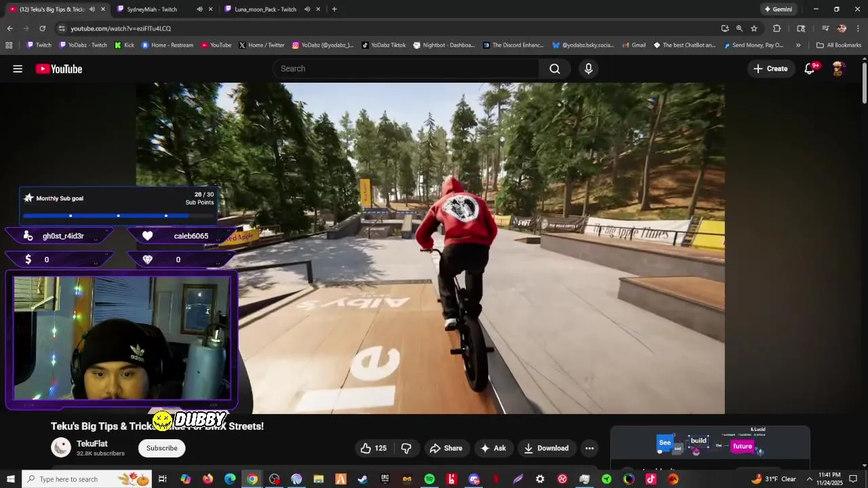Open the zoom magnifier icon in address bar
Image resolution: width=868 pixels, height=488 pixels.
(739, 28)
